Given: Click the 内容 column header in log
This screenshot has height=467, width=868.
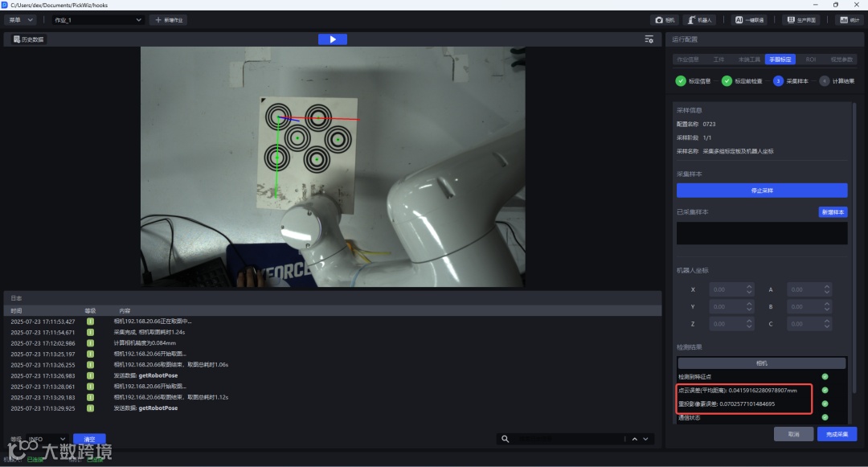Looking at the screenshot, I should (125, 311).
